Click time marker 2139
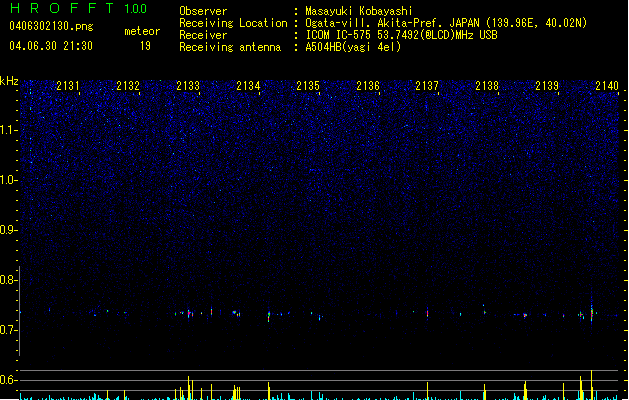Screen dimensions: 629x400 tap(547, 86)
